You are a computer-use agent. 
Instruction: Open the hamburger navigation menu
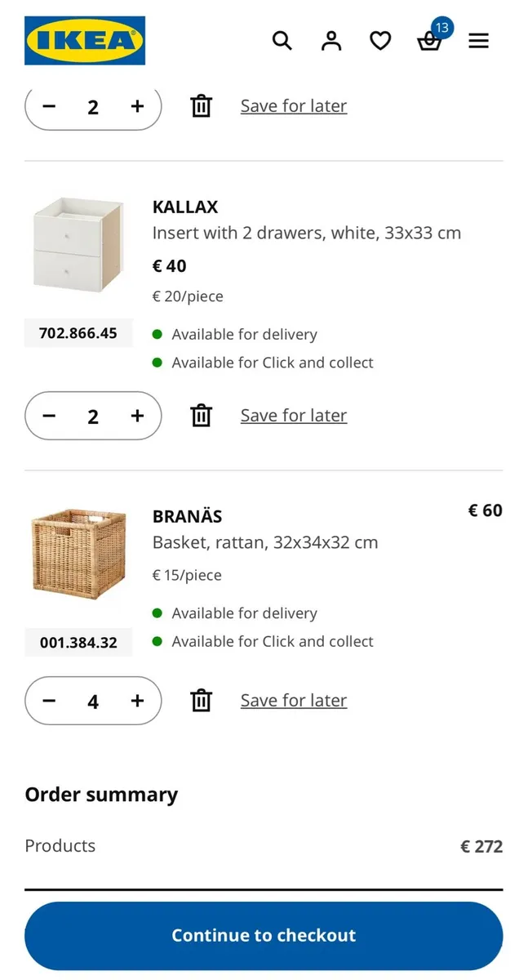(x=478, y=40)
